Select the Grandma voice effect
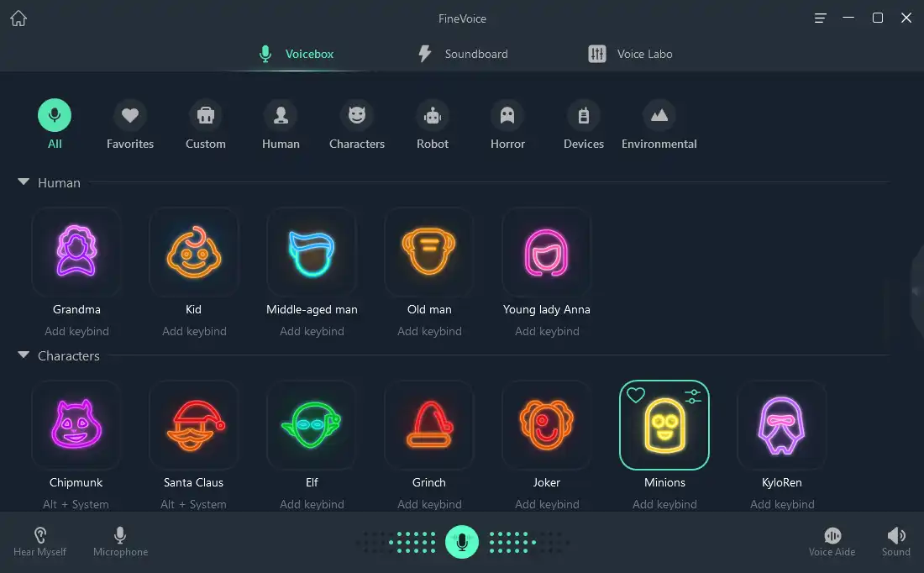Screen dimensions: 924x573 point(76,252)
